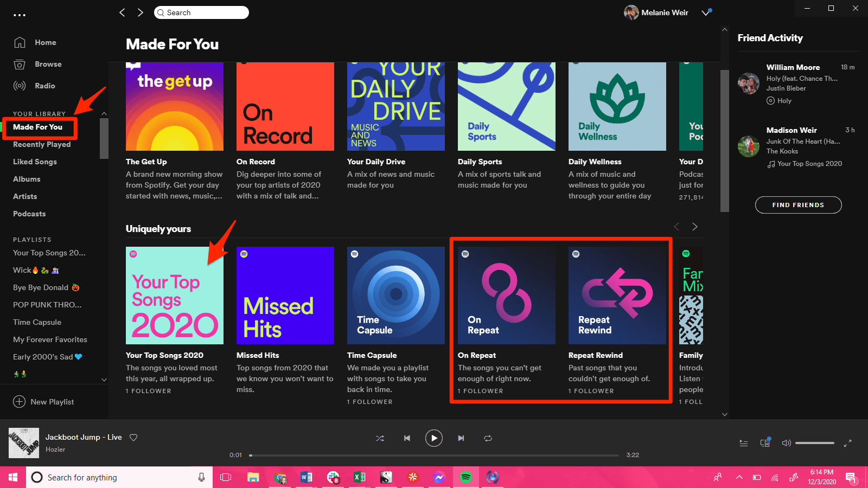Open the POP PUNK THRO... playlist
868x488 pixels.
pyautogui.click(x=47, y=305)
